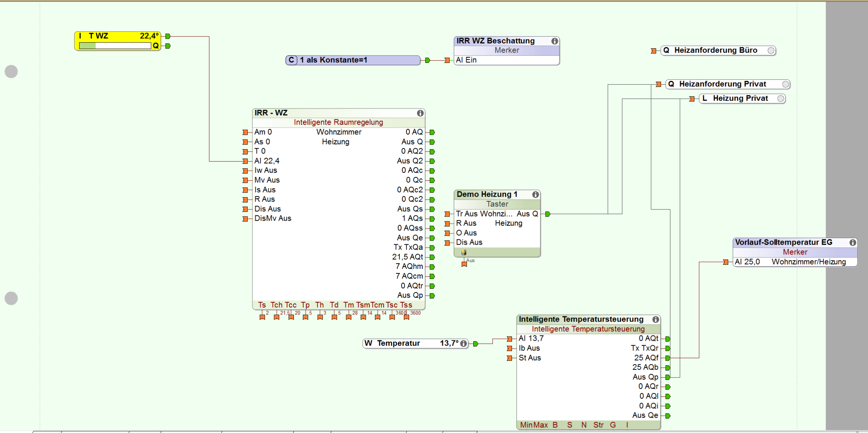
Task: Click the Tr Aus input connector of Demo Heizung 1
Action: click(447, 214)
